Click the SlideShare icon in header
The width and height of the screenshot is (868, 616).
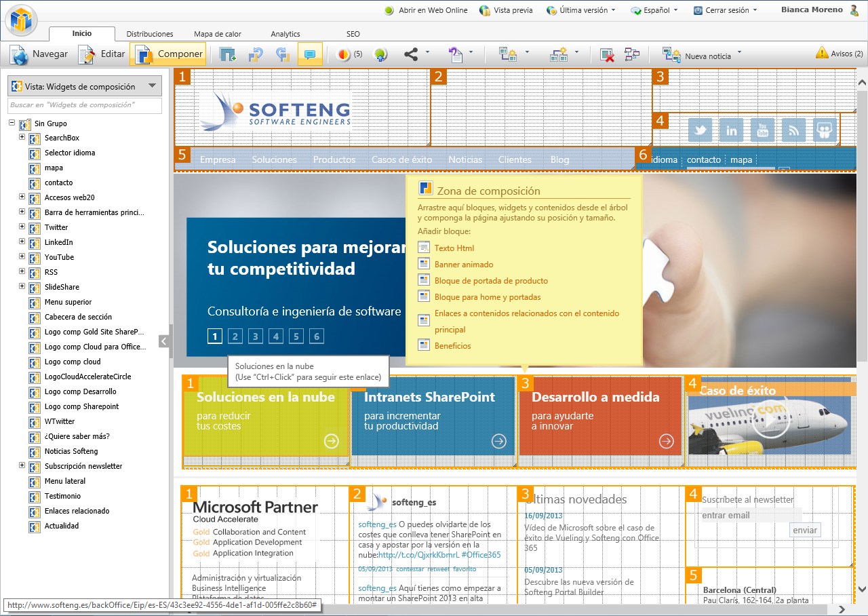point(825,130)
